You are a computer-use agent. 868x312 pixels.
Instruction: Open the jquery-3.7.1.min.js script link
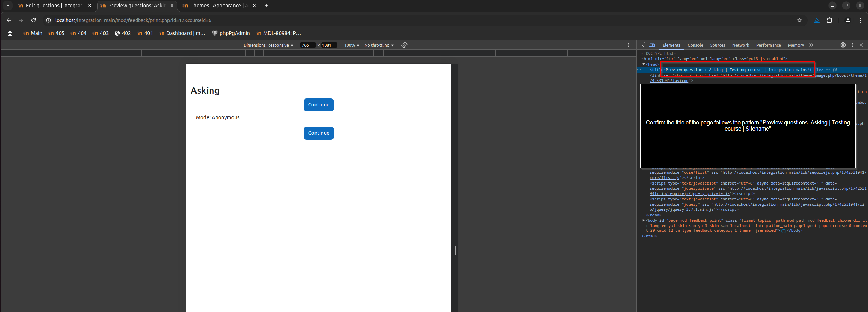tap(757, 207)
